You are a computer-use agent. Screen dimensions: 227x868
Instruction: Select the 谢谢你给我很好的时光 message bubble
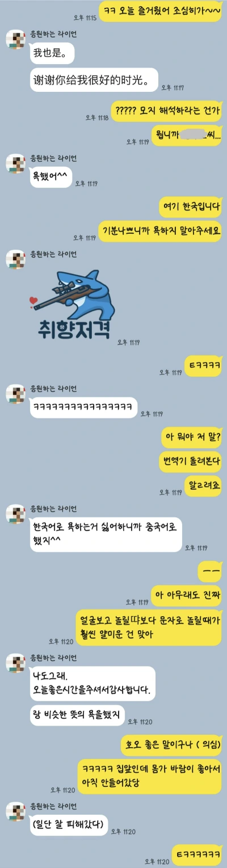(94, 81)
